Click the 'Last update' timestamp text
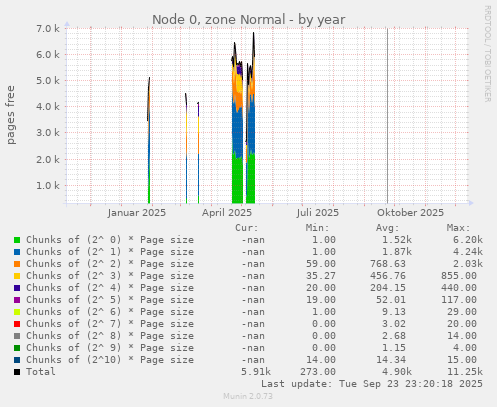The image size is (497, 407). (x=372, y=384)
